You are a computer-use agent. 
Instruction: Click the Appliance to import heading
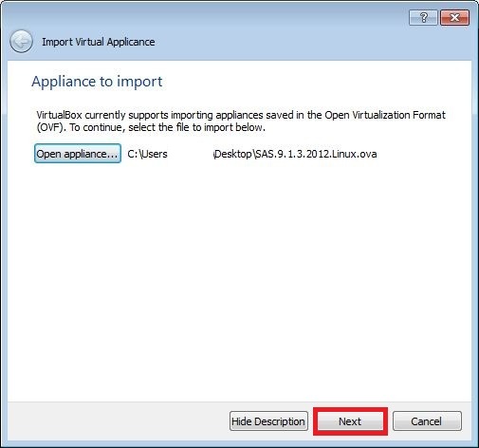(x=97, y=82)
